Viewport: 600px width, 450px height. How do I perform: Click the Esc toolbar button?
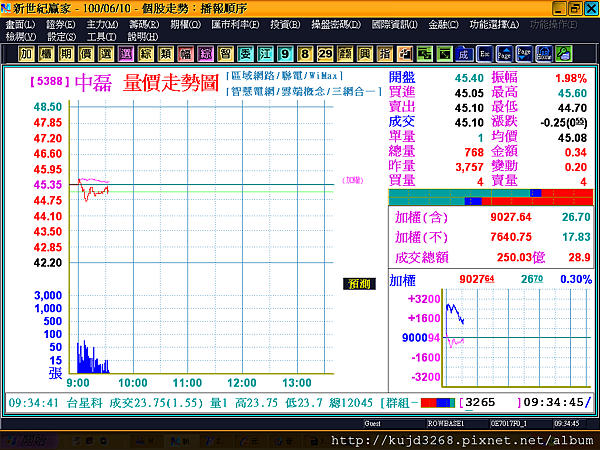484,54
